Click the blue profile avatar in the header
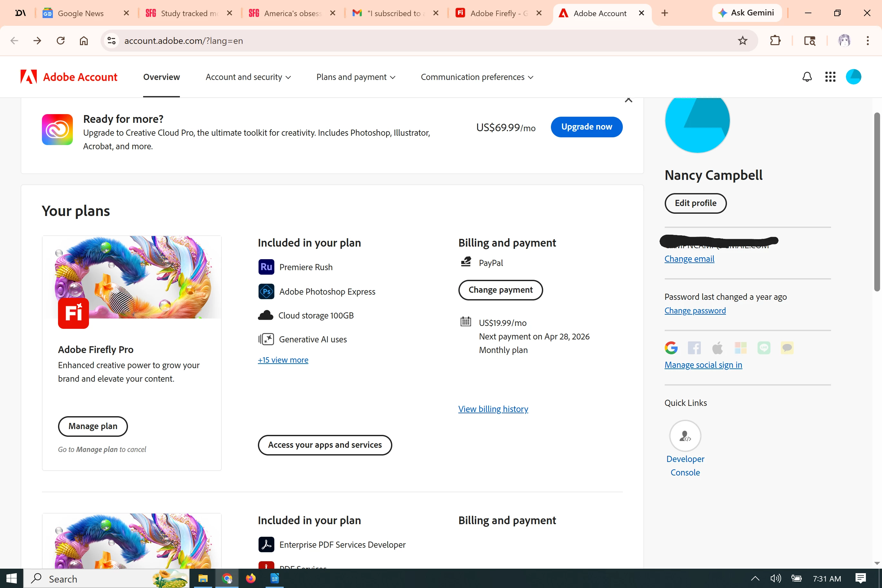 853,77
